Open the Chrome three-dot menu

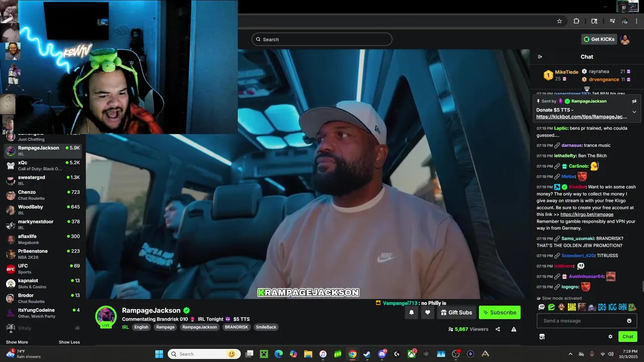click(x=636, y=21)
